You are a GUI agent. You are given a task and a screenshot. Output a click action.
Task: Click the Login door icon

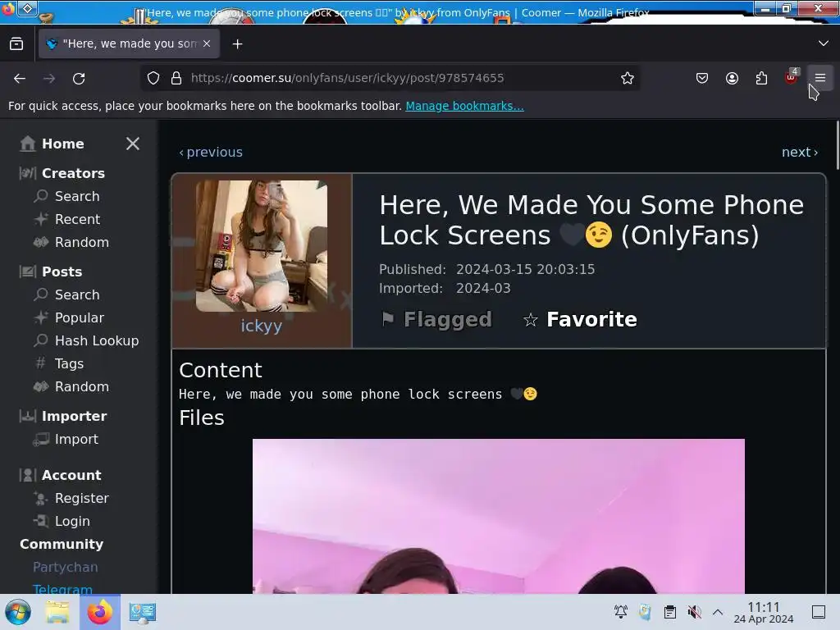pos(41,521)
